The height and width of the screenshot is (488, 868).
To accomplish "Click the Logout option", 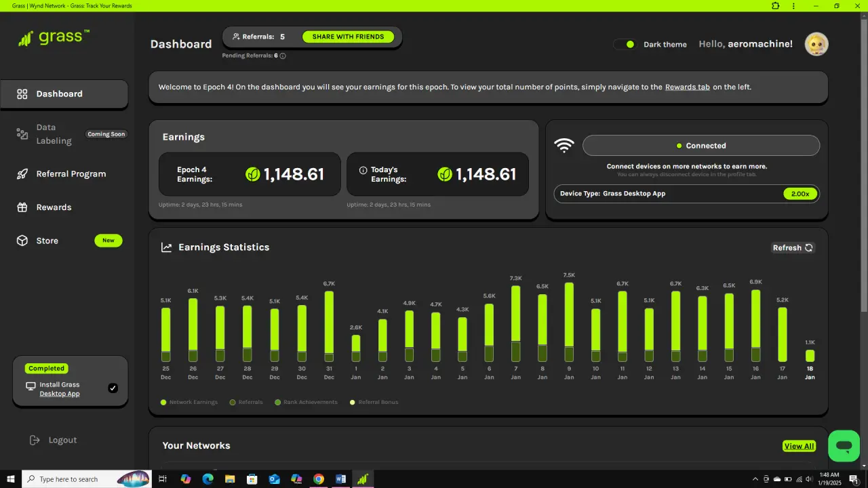I will tap(54, 440).
